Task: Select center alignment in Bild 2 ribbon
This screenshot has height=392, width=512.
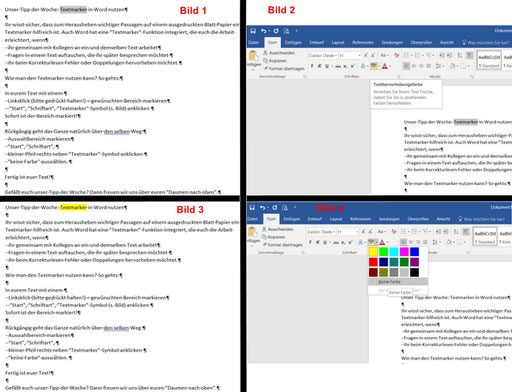Action: (414, 66)
